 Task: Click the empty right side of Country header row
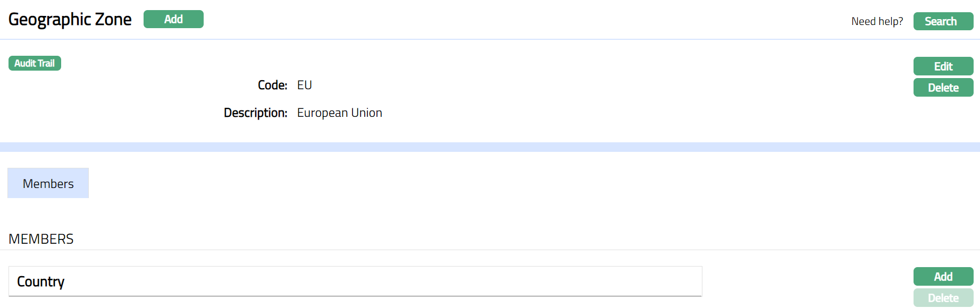tap(532, 281)
